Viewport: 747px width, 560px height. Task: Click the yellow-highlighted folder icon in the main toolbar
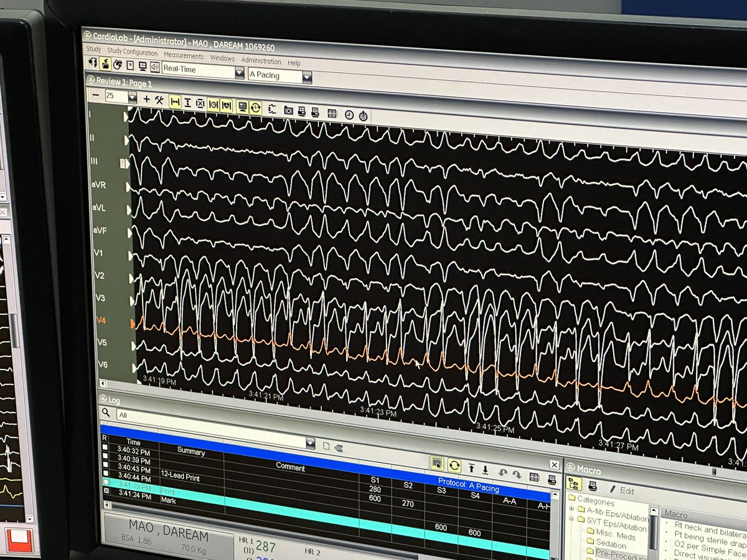coord(105,64)
